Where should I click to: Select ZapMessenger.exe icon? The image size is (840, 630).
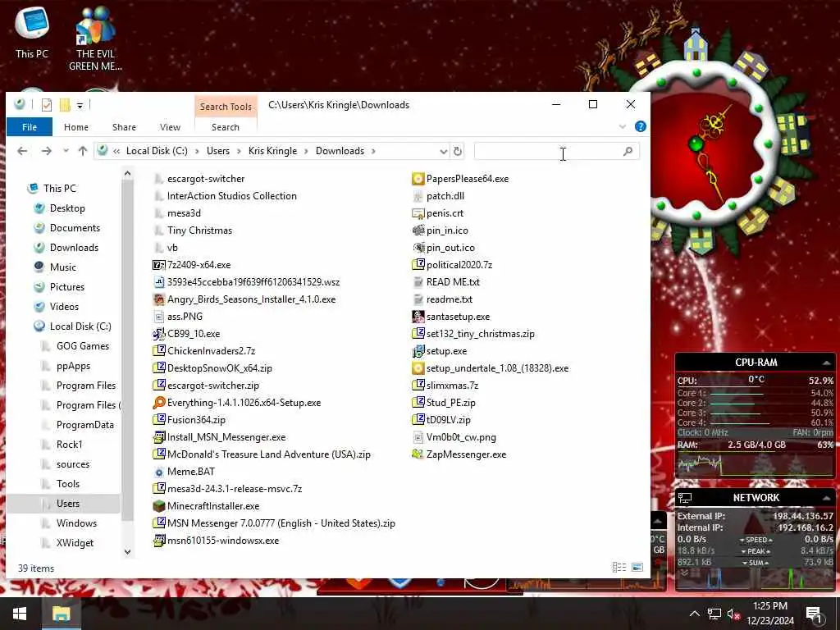click(418, 454)
